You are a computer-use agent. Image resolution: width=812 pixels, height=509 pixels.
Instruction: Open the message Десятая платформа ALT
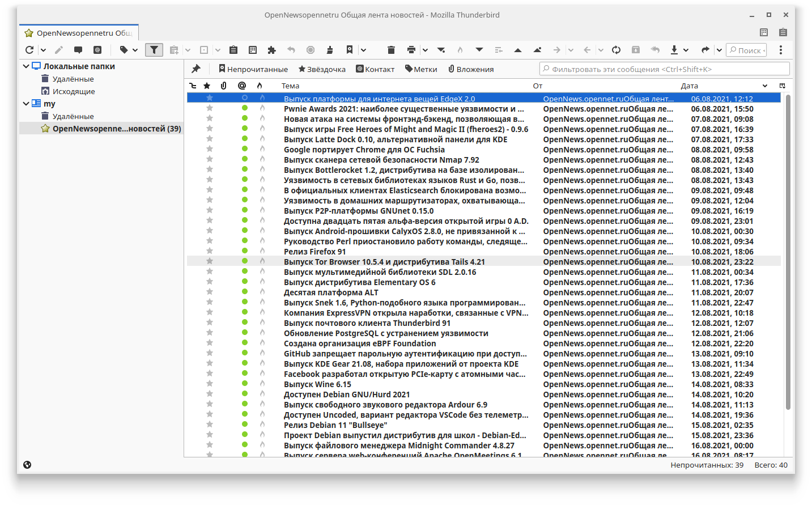tap(331, 292)
